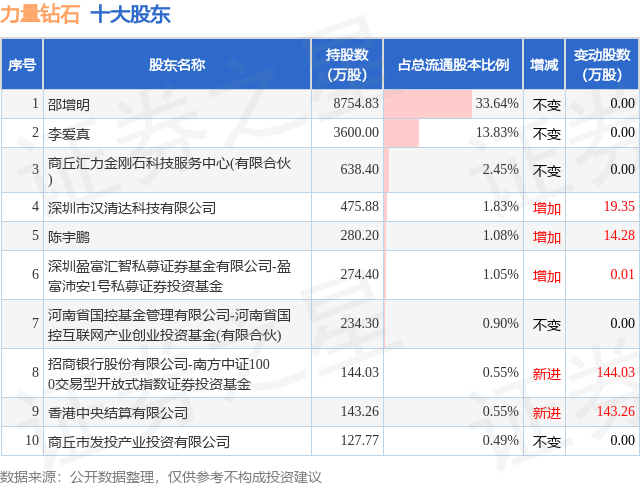Click holdings value 280.20
Screen dimensions: 640x486
[360, 235]
